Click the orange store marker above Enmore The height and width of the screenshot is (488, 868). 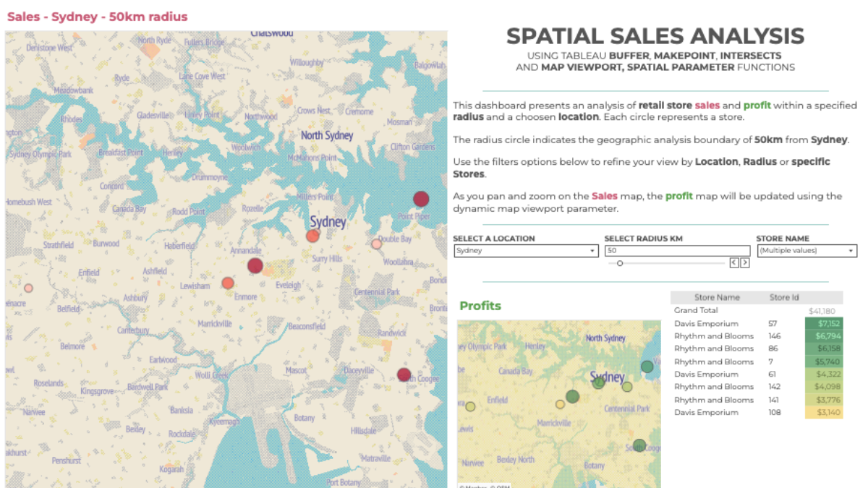pyautogui.click(x=228, y=283)
